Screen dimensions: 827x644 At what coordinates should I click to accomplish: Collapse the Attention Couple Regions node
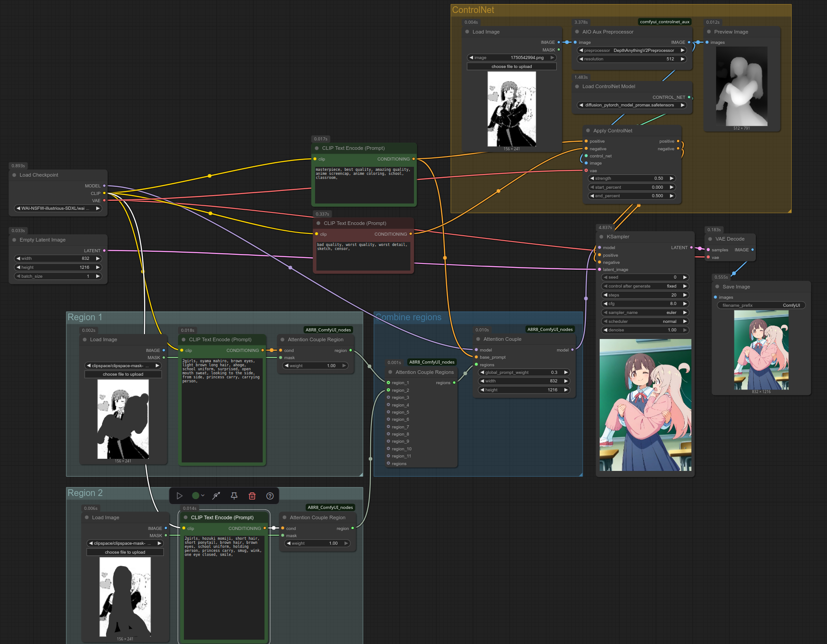(x=390, y=373)
